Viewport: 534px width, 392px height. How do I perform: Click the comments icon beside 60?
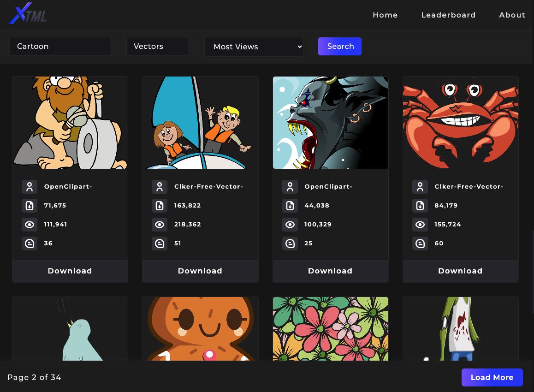[420, 244]
